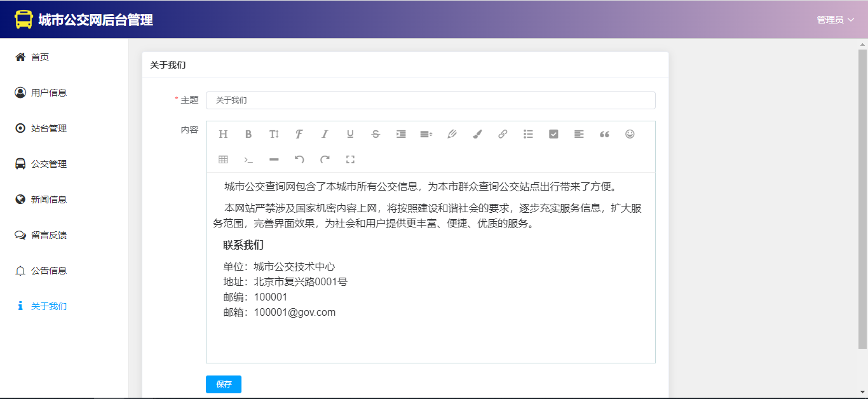Click the line 地址：北京市复兴路0001号
868x399 pixels.
[285, 282]
